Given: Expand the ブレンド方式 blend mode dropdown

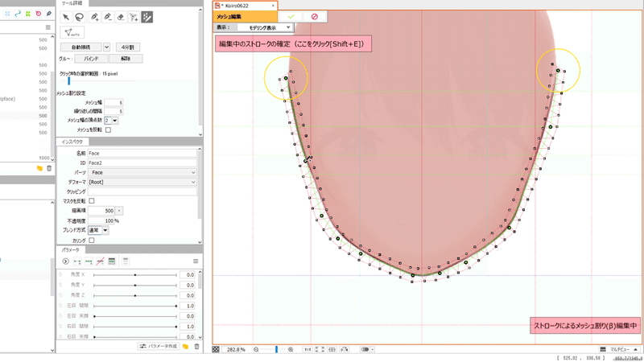Looking at the screenshot, I should pos(97,230).
